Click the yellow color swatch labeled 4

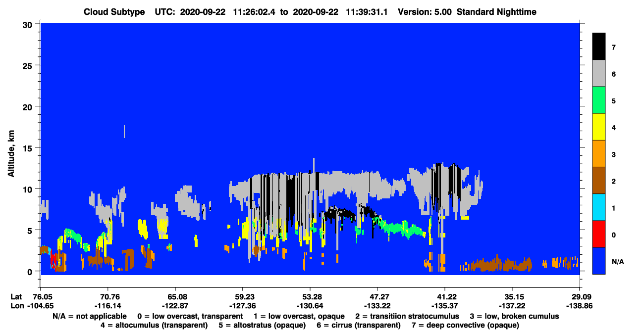tap(599, 127)
